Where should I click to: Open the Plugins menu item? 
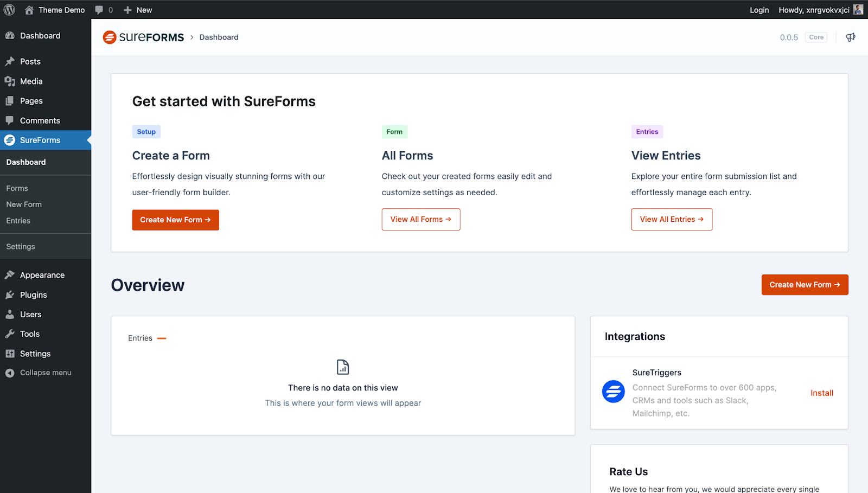33,294
